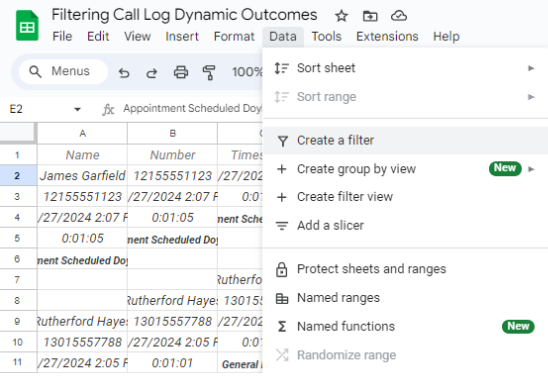Screen dimensions: 548x377
Task: Click the Undo arrow in toolbar
Action: coord(124,73)
